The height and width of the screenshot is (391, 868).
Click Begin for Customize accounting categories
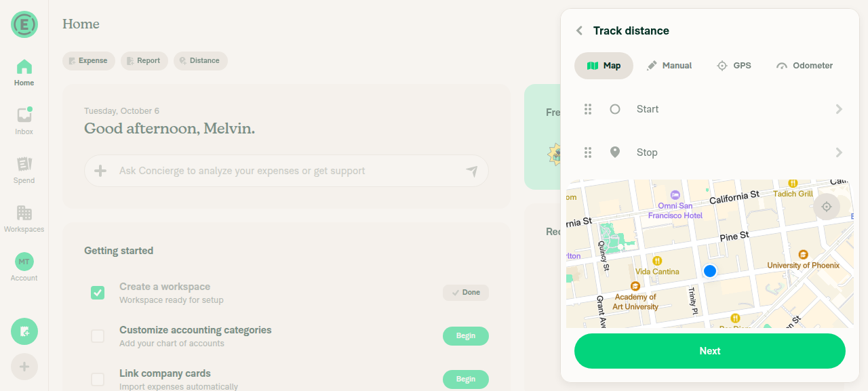click(466, 336)
